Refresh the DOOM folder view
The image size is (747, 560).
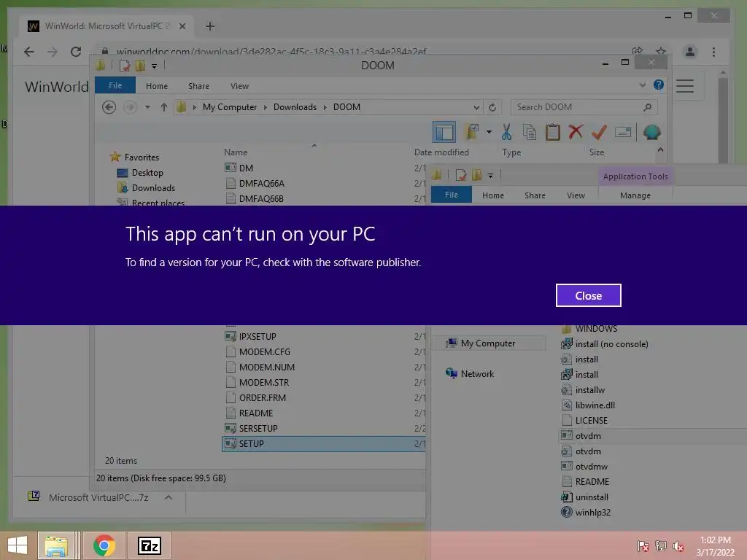click(x=492, y=107)
